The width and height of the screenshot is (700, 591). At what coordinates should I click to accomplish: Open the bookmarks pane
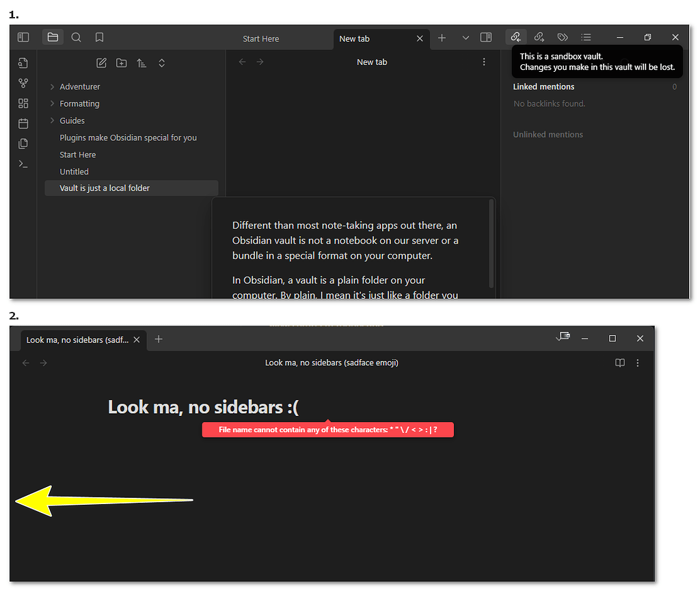[99, 37]
